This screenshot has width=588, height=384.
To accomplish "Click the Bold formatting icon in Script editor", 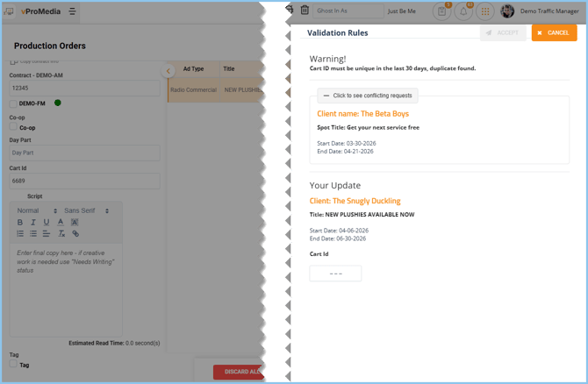I will [20, 223].
